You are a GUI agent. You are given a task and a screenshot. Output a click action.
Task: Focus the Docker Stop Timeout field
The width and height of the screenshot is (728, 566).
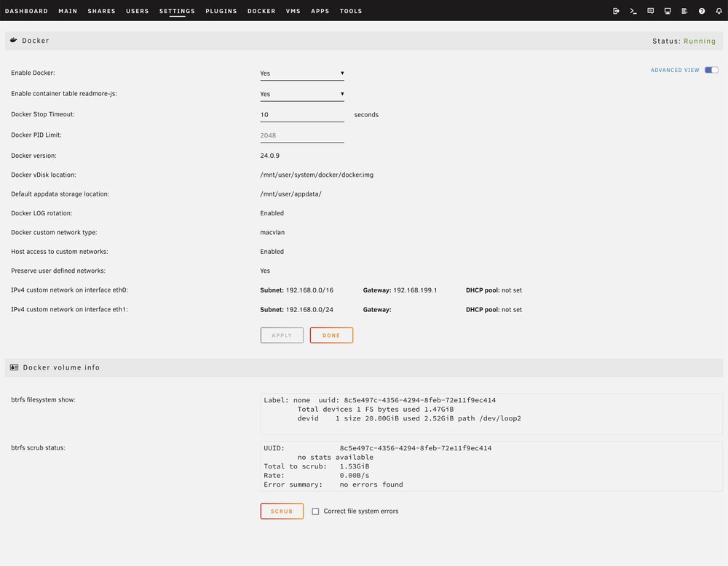click(x=302, y=115)
